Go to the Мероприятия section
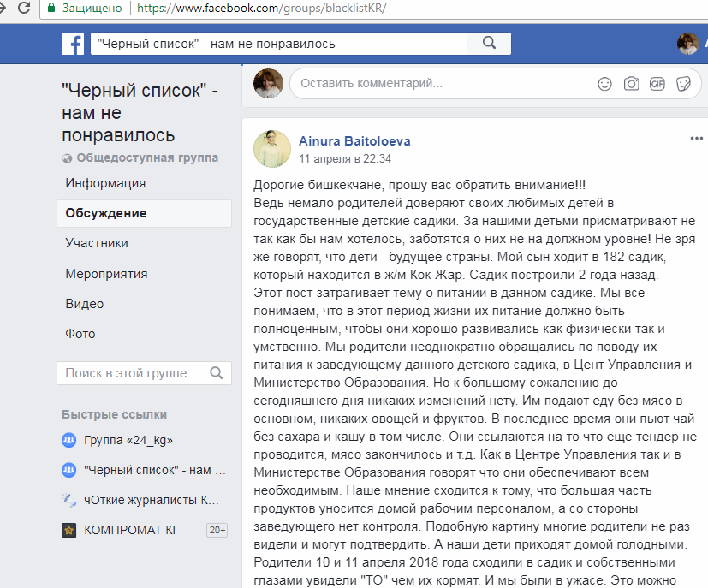This screenshot has width=708, height=588. (x=106, y=274)
